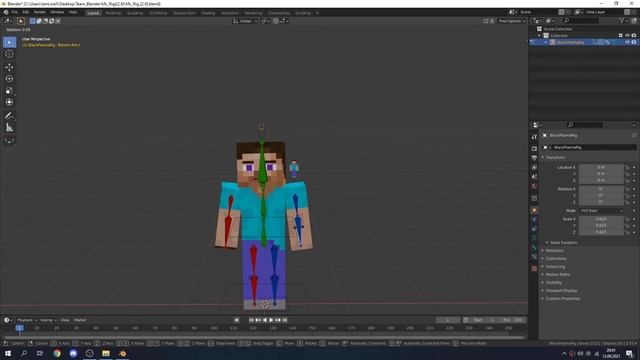Toggle render visibility of BlackPlasmaRig

point(634,42)
